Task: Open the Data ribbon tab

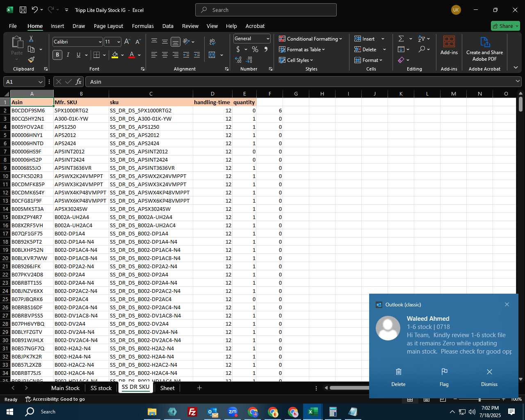Action: click(168, 26)
